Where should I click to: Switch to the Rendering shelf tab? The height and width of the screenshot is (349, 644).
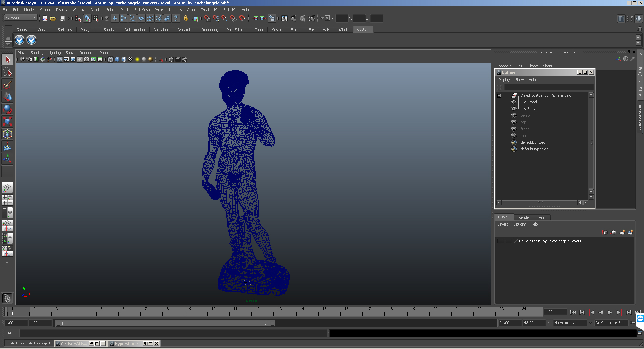[210, 30]
